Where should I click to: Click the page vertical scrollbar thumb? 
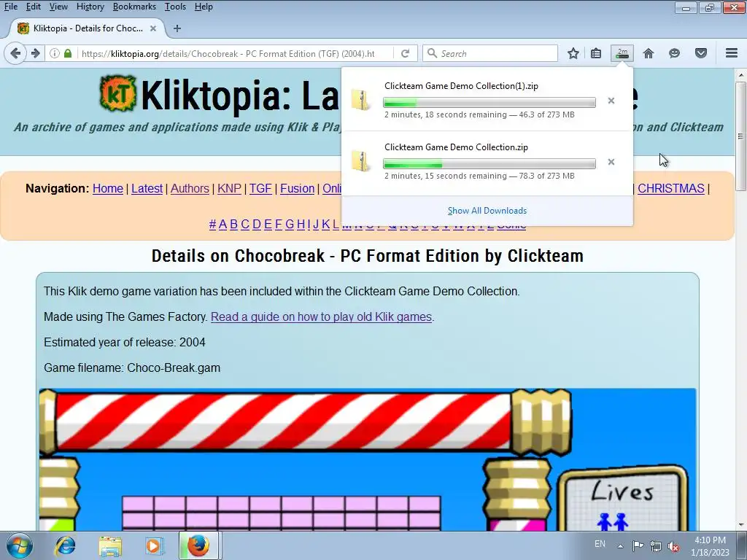coord(741,136)
